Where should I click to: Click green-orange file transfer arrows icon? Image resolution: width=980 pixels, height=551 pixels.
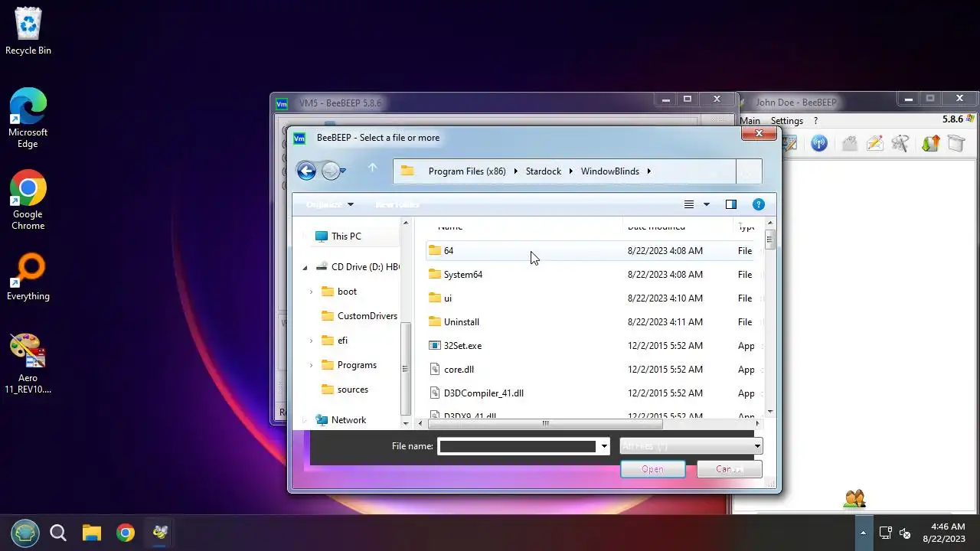[930, 143]
